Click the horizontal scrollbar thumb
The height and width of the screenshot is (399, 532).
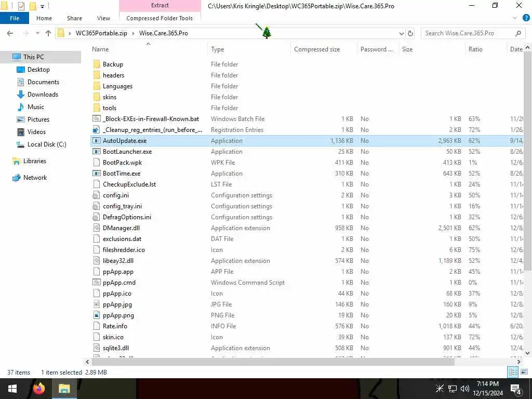[x=273, y=362]
